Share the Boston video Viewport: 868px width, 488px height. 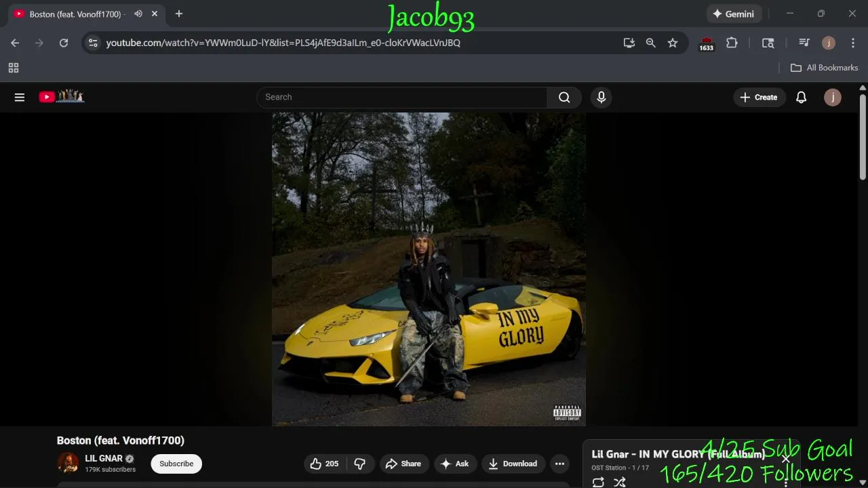(403, 464)
